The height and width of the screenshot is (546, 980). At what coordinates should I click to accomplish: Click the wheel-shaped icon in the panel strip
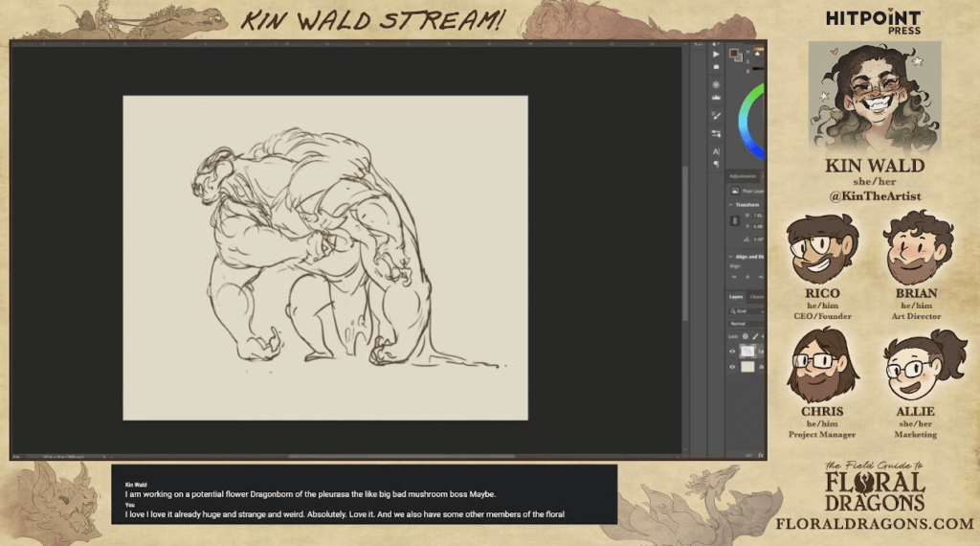[716, 84]
